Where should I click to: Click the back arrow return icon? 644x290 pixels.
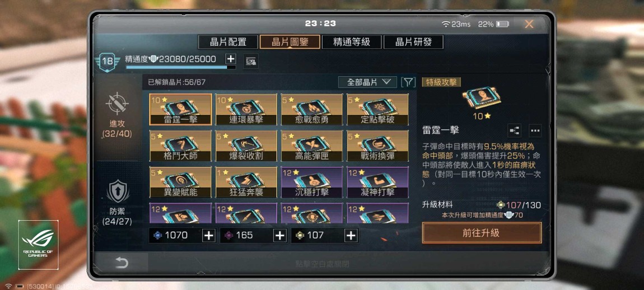(x=122, y=263)
